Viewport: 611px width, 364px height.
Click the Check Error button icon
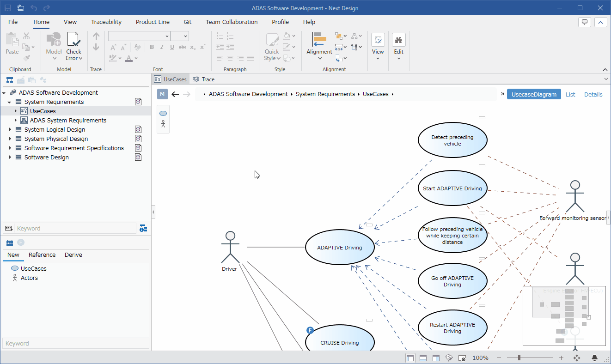[73, 40]
